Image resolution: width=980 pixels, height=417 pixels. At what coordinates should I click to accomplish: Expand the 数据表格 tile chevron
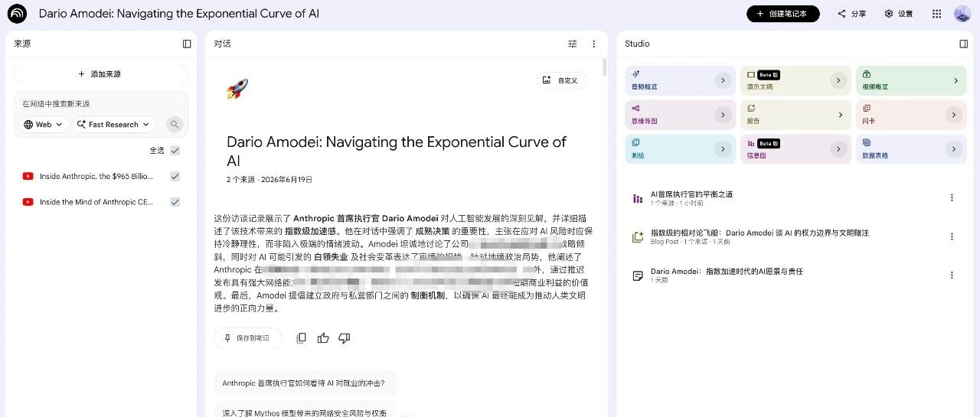click(x=954, y=149)
